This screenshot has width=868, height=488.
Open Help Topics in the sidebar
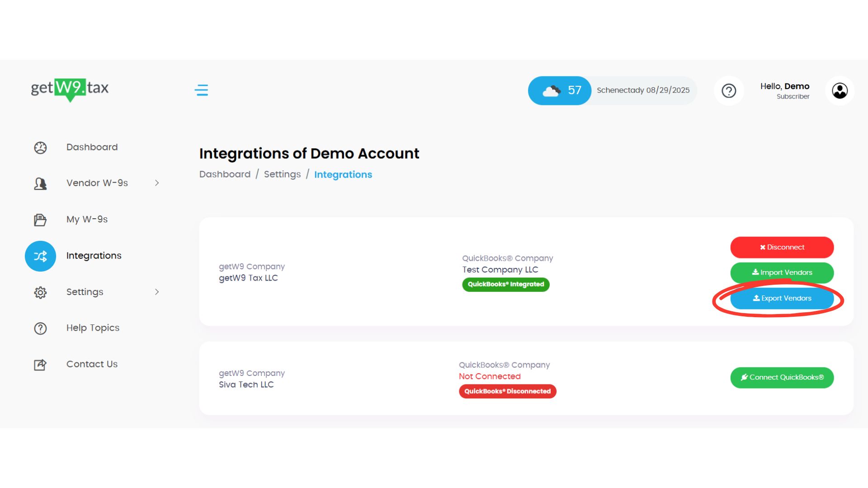click(93, 328)
